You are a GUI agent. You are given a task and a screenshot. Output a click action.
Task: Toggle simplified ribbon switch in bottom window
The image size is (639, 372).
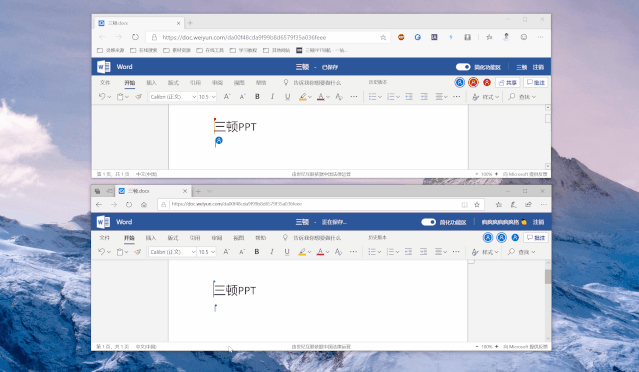(x=428, y=222)
